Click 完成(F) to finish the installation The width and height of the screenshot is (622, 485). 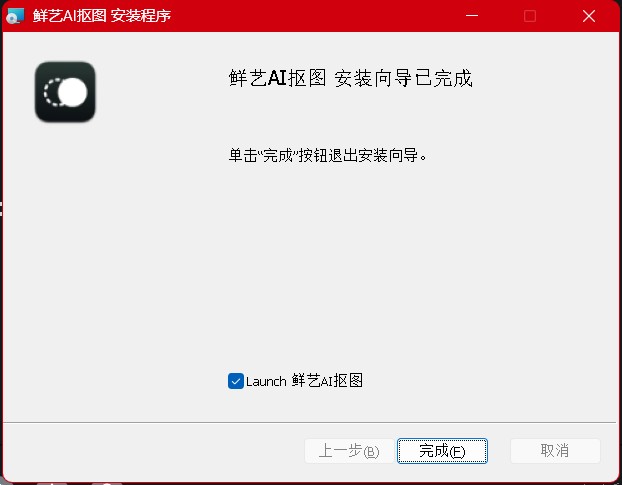point(442,451)
